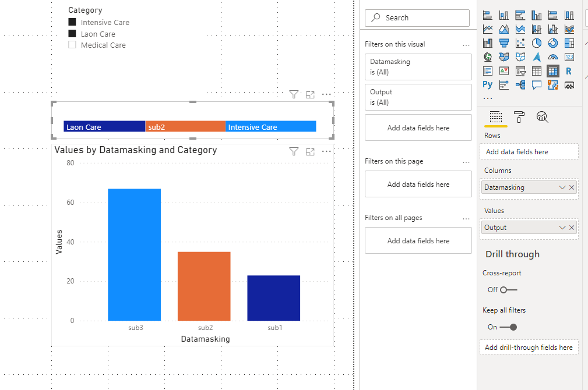Screen dimensions: 588x390
Task: Switch to the Format paint roller tab
Action: click(x=519, y=117)
